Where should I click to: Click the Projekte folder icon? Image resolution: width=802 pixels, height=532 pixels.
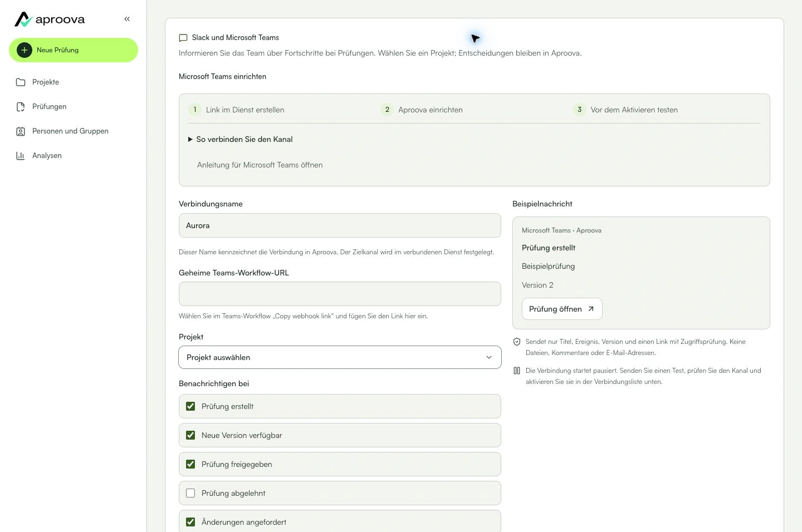[x=21, y=82]
